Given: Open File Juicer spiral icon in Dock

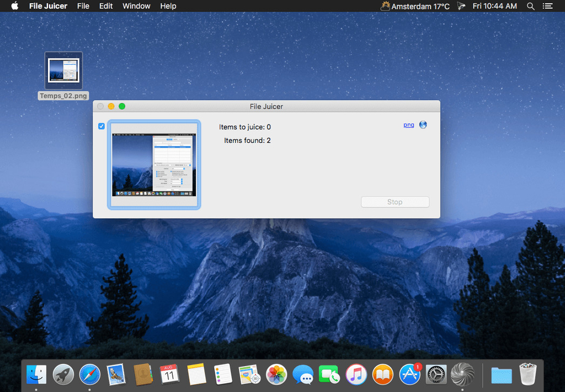Looking at the screenshot, I should click(x=462, y=374).
